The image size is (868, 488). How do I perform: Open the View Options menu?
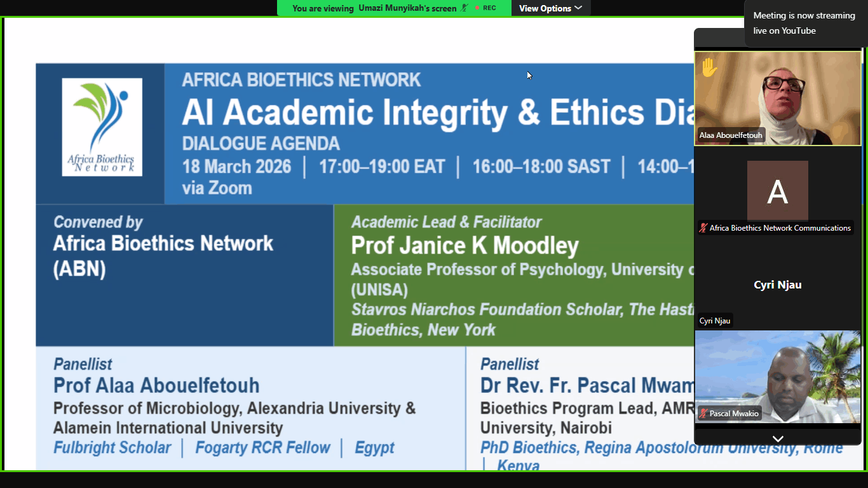[550, 8]
